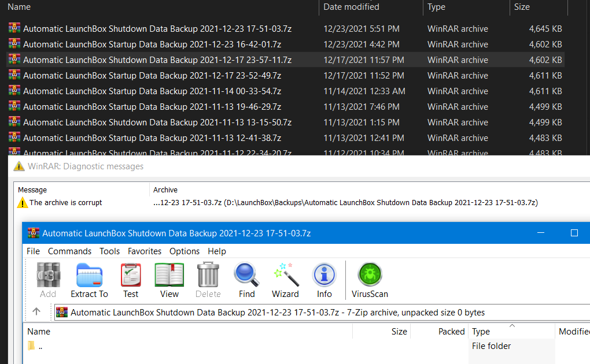Click Diagnostic messages title warning icon
Image resolution: width=590 pixels, height=364 pixels.
19,166
